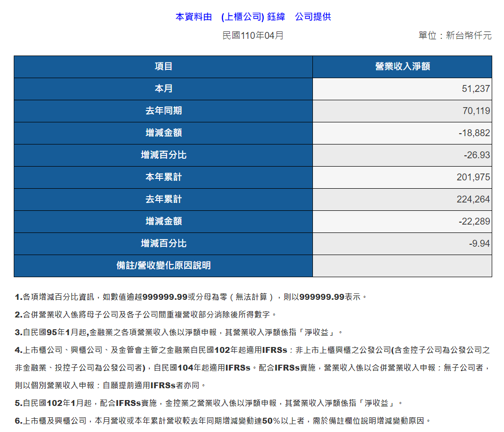
Task: Click the date 民國110年04月
Action: click(x=253, y=35)
